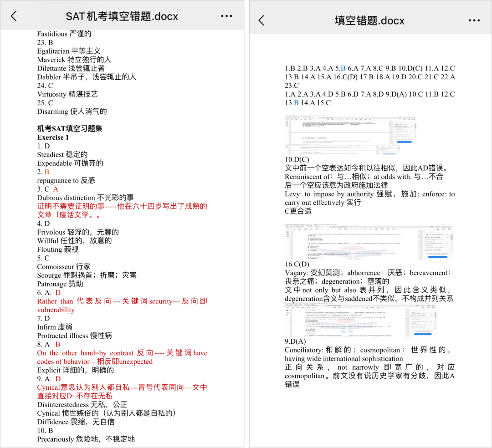The height and width of the screenshot is (448, 492).
Task: Tap the 10.D(C) explanation heading
Action: tap(297, 159)
